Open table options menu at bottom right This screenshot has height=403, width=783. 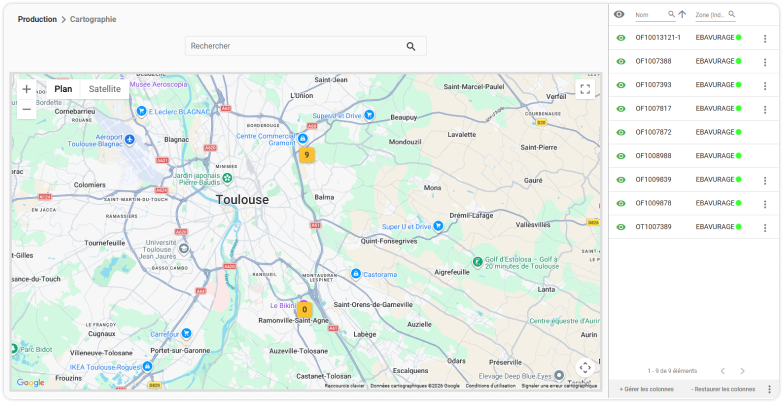(770, 389)
